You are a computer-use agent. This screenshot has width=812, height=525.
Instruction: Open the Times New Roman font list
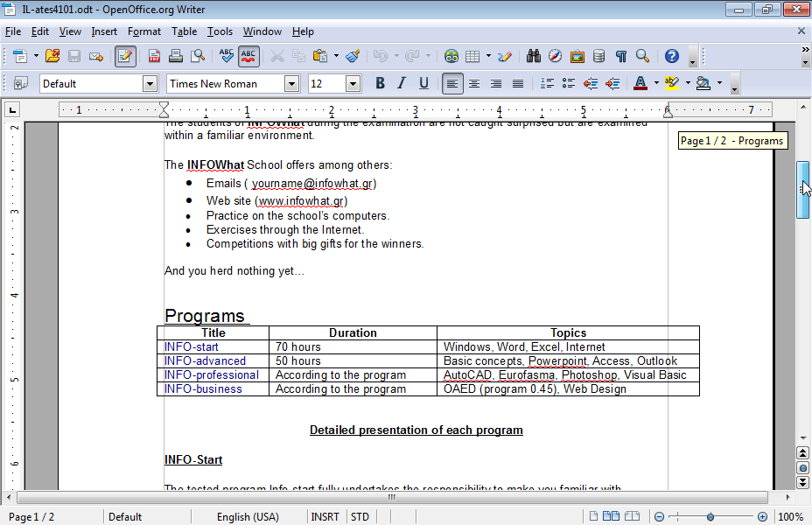click(x=293, y=83)
